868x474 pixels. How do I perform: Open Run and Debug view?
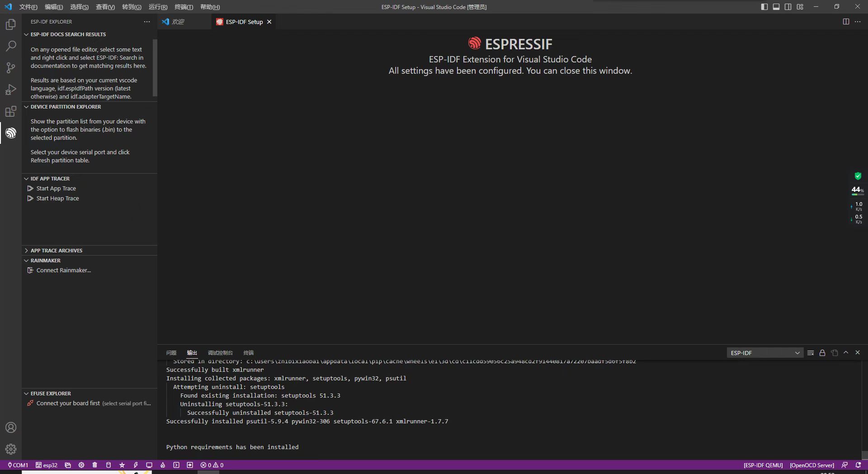11,90
